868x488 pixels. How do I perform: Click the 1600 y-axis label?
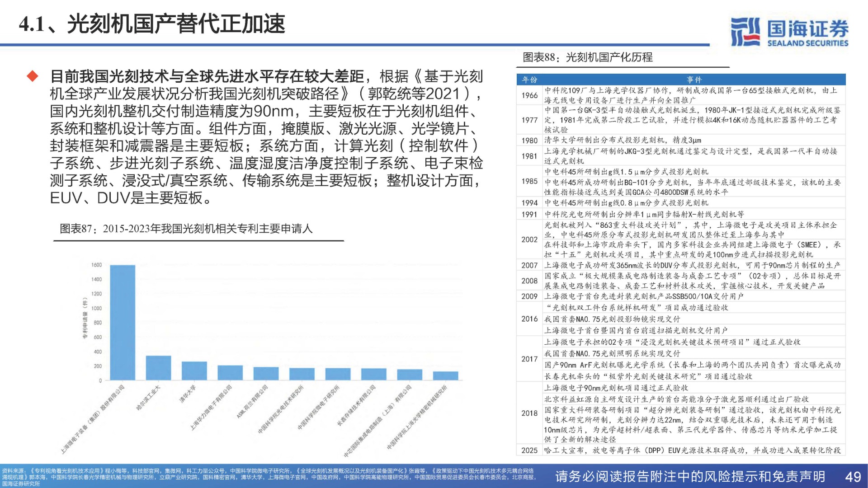[97, 265]
